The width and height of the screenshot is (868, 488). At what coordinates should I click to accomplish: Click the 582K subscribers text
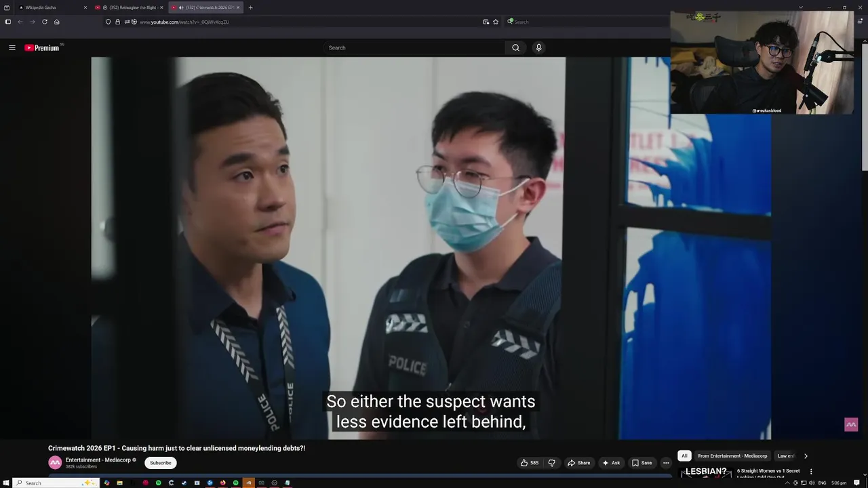[x=81, y=467]
